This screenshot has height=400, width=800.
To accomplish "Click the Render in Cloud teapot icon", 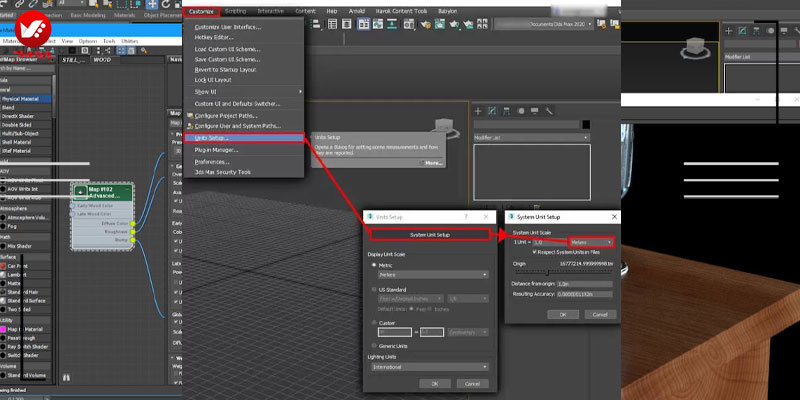I will (468, 24).
